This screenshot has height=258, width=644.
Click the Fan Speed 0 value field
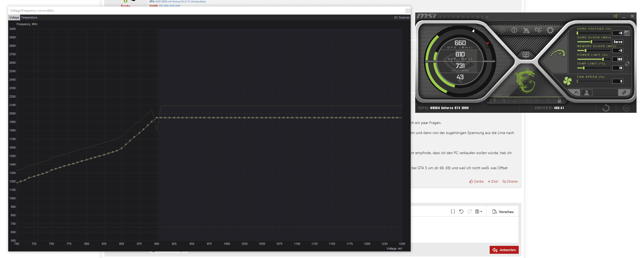[618, 81]
